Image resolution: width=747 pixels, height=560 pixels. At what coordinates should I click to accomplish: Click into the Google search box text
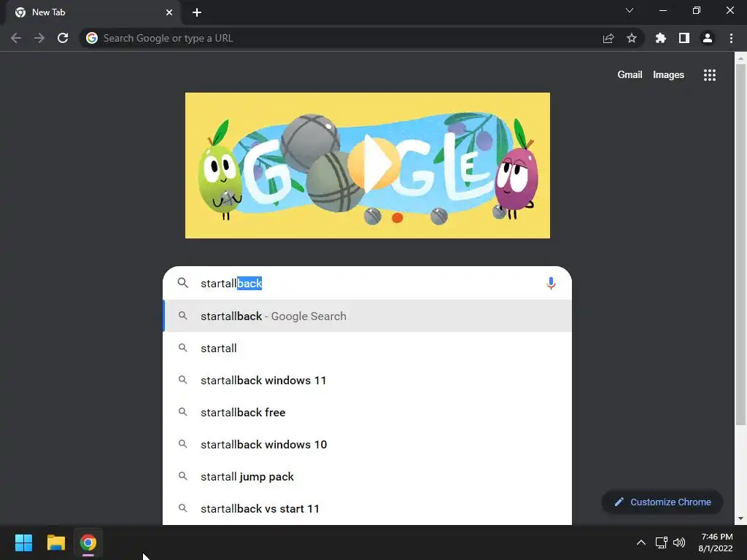click(x=367, y=284)
